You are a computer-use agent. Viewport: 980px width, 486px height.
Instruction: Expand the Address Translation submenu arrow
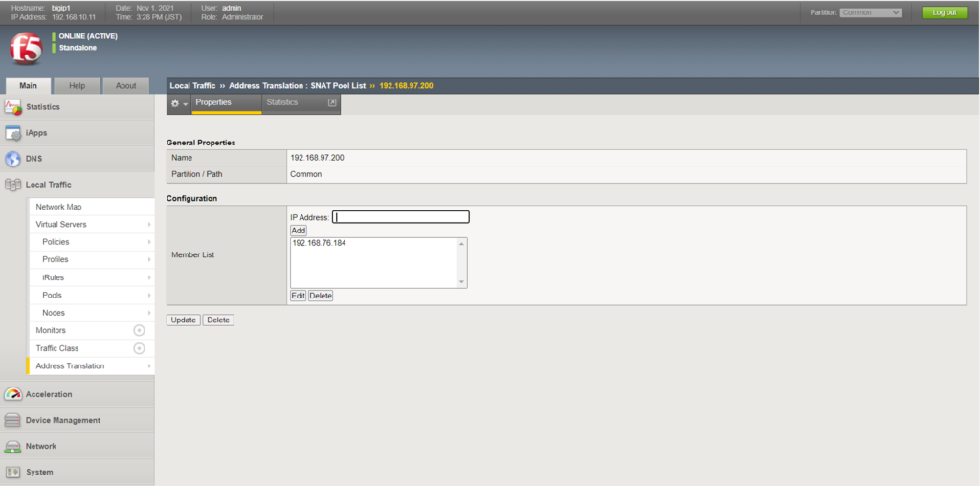coord(149,366)
